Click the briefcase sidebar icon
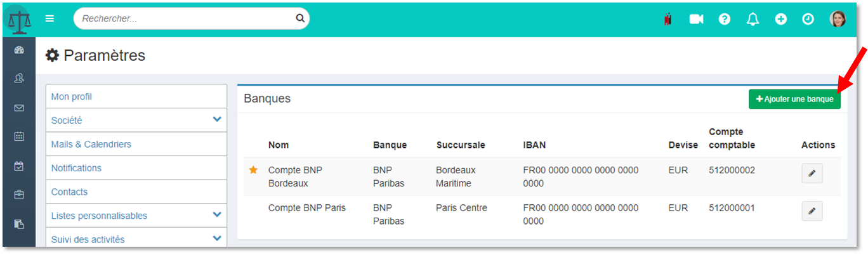 [x=19, y=195]
